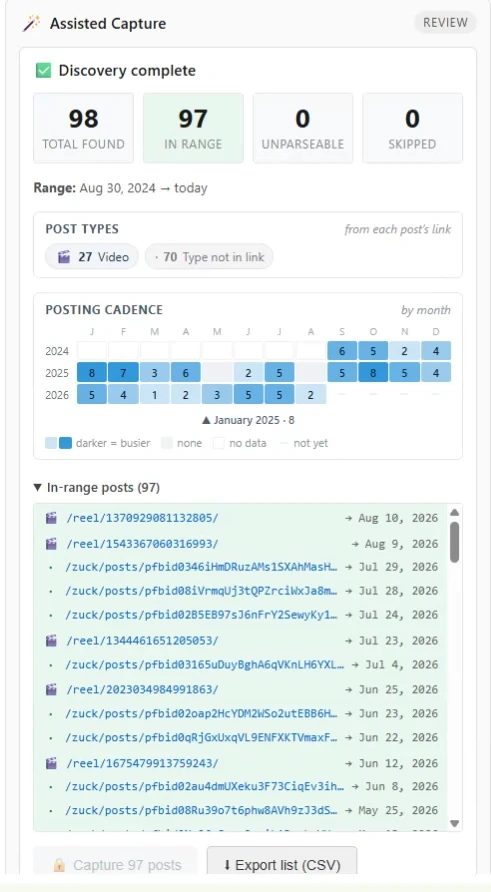Click the magic wand Assisted Capture icon
491x892 pixels.
pos(31,23)
